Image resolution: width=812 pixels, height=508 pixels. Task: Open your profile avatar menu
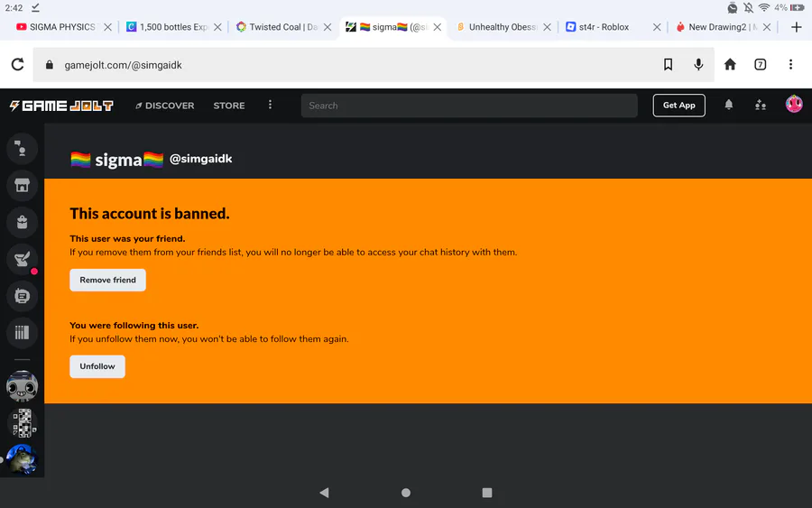coord(794,105)
